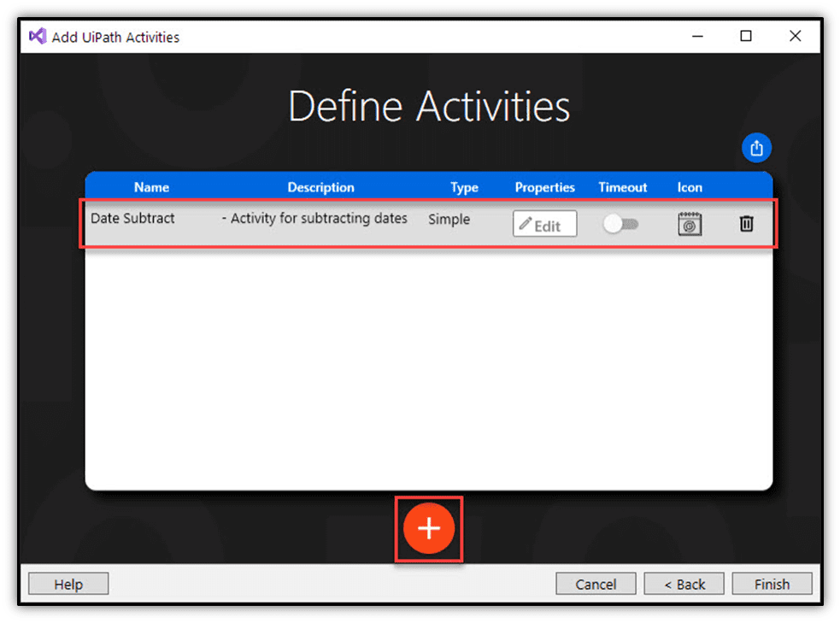This screenshot has height=623, width=840.
Task: Click the Simple type value
Action: 449,219
